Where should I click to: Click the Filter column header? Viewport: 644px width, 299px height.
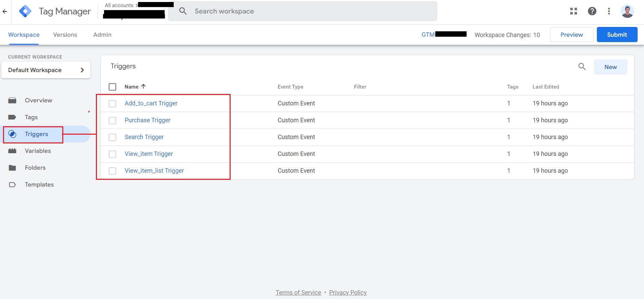(x=360, y=87)
